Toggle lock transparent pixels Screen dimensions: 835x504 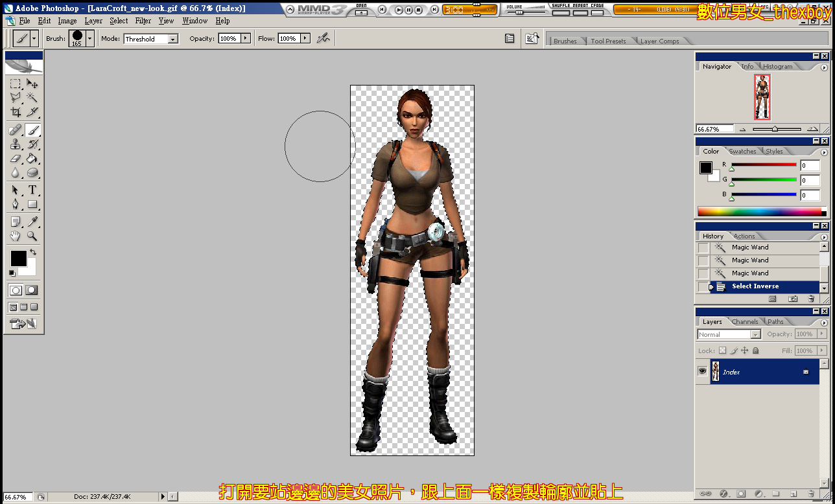pyautogui.click(x=722, y=350)
